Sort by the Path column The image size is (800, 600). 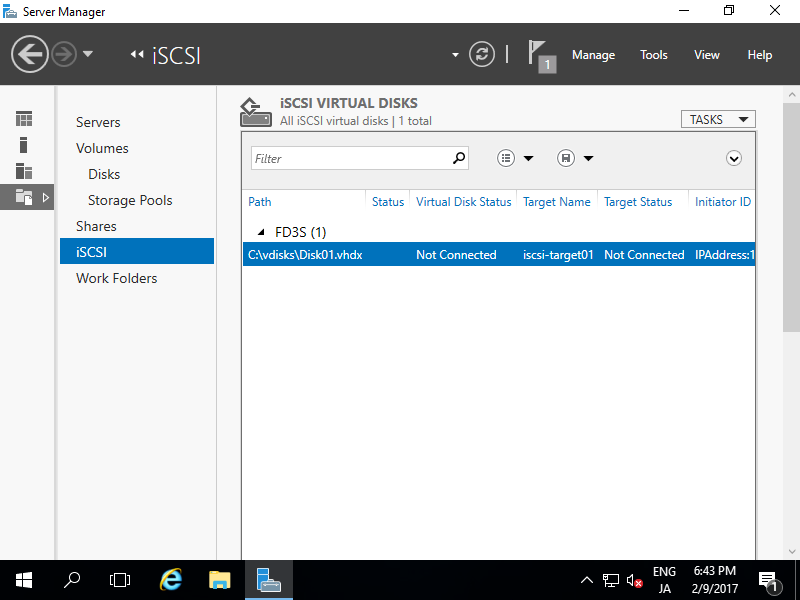260,202
